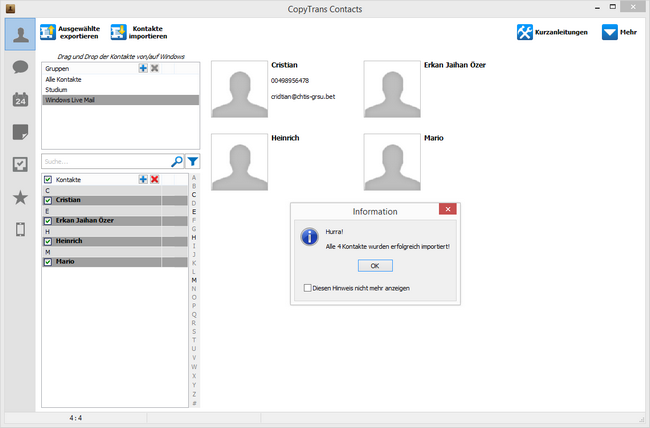This screenshot has width=650, height=428.
Task: Minimize the CopyTrans Contacts window
Action: [597, 7]
